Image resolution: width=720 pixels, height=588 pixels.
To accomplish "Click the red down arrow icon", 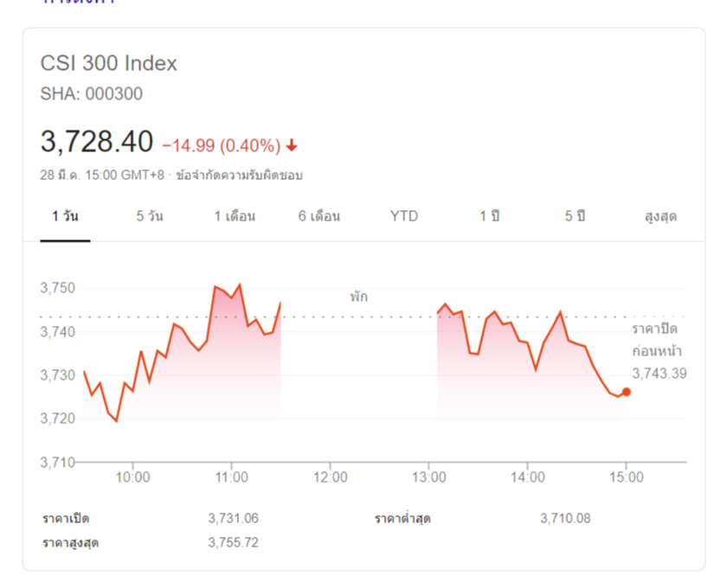I will click(x=292, y=146).
